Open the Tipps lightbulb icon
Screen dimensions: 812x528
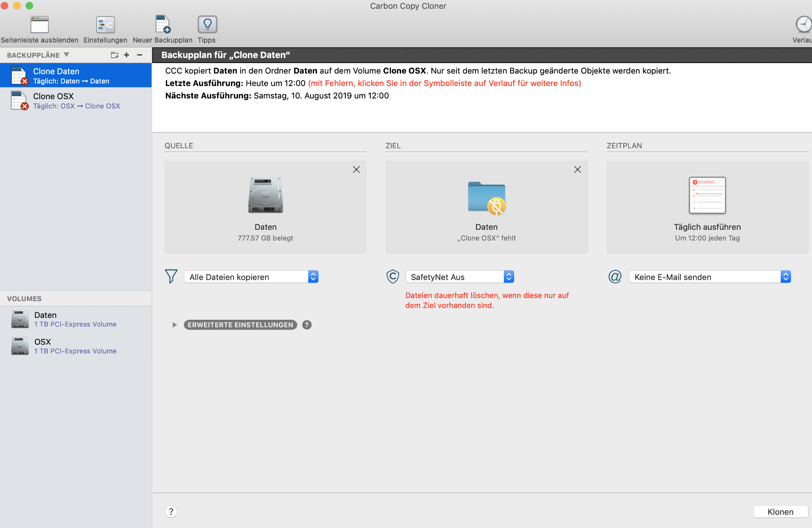click(x=207, y=24)
